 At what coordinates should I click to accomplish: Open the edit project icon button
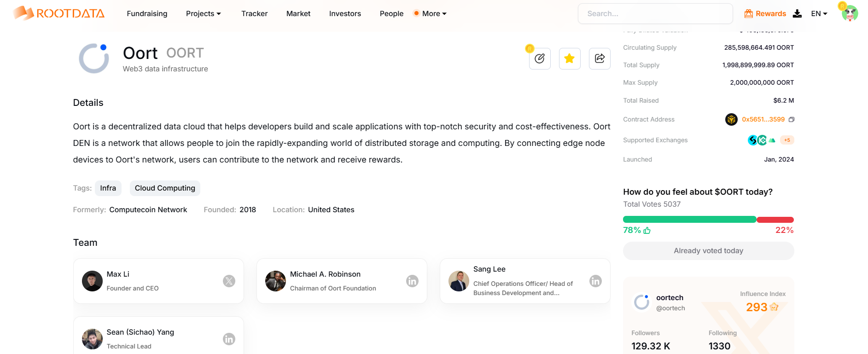(x=540, y=58)
